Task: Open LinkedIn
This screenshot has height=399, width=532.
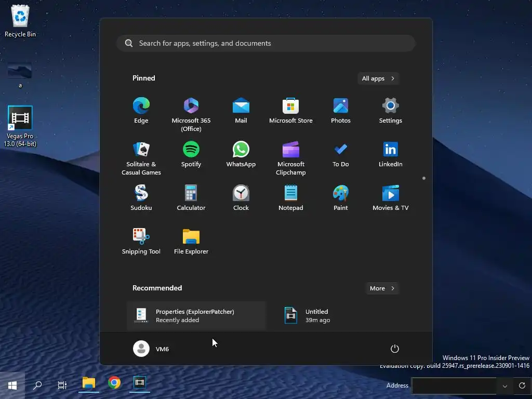Action: pos(391,154)
